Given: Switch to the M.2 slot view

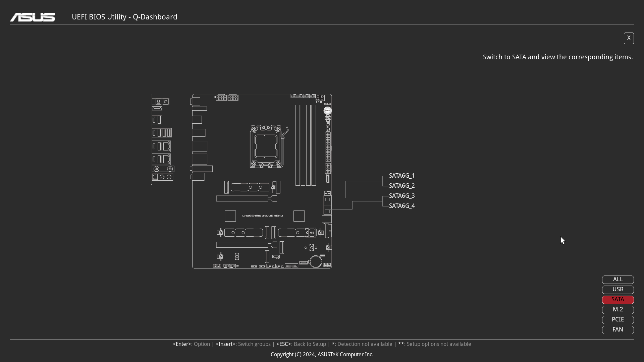Looking at the screenshot, I should tap(618, 310).
